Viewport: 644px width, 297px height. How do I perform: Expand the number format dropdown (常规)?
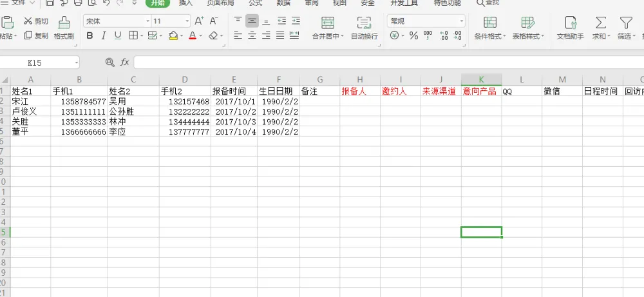[461, 21]
